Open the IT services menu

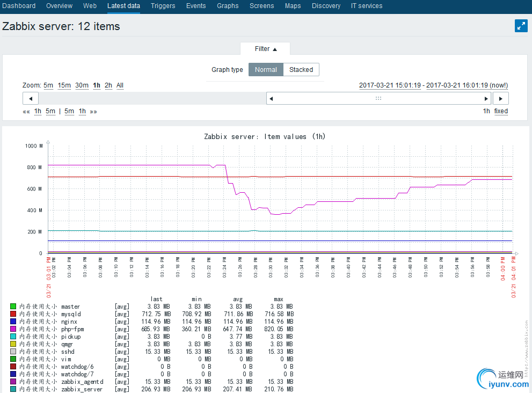(367, 6)
